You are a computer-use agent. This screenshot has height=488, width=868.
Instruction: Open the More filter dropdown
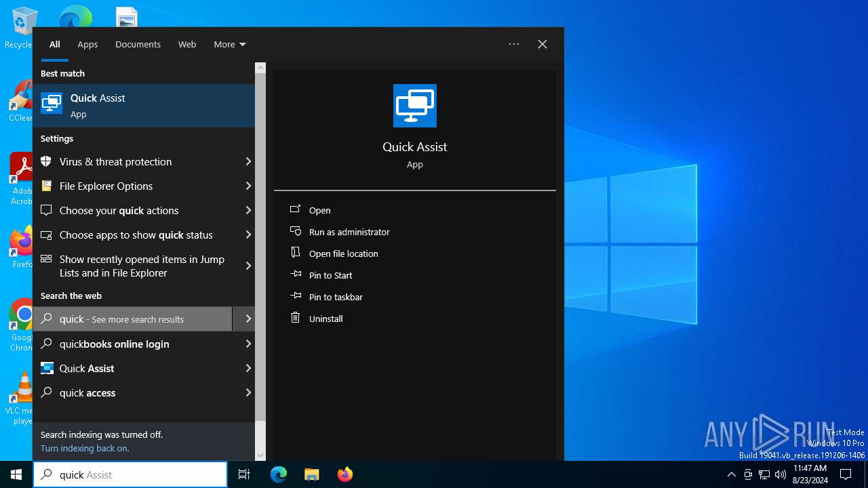point(230,44)
